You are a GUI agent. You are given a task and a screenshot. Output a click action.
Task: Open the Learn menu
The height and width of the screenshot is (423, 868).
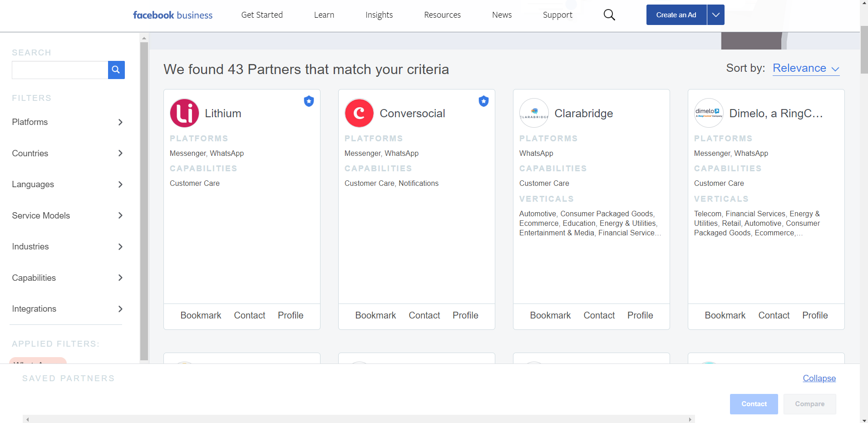pos(324,15)
